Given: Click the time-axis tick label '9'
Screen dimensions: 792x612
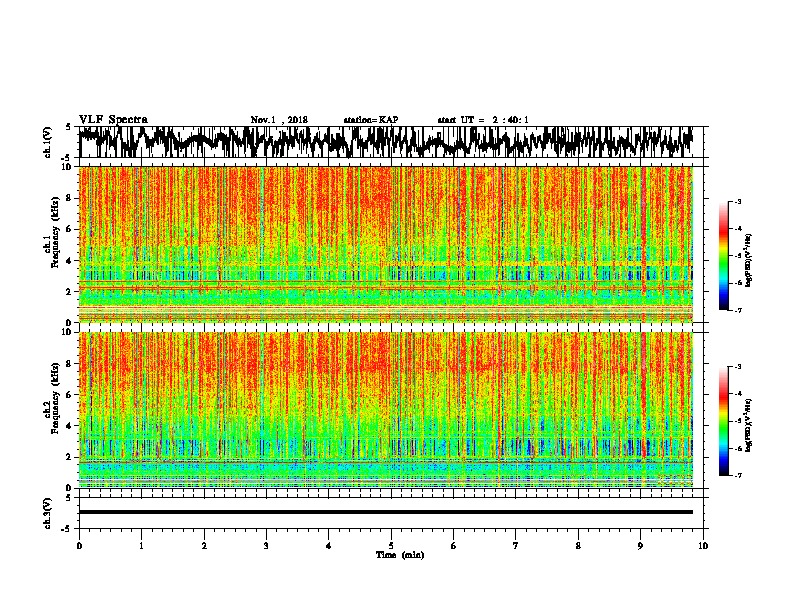Looking at the screenshot, I should [x=640, y=546].
